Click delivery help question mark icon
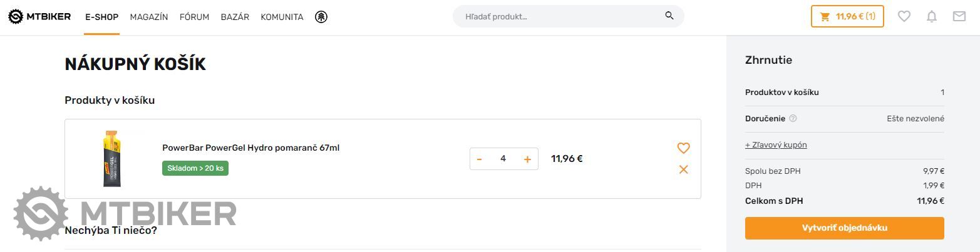 pos(793,119)
